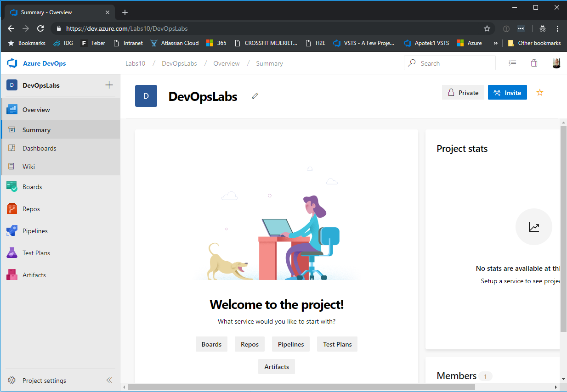This screenshot has height=392, width=567.
Task: Click the Azure DevOps logo icon
Action: click(x=12, y=63)
